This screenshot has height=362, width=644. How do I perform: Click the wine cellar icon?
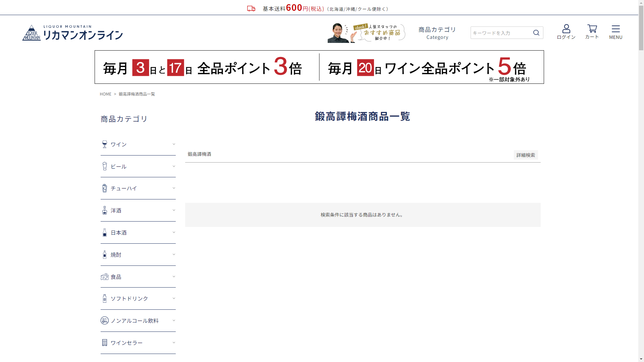[x=105, y=343]
